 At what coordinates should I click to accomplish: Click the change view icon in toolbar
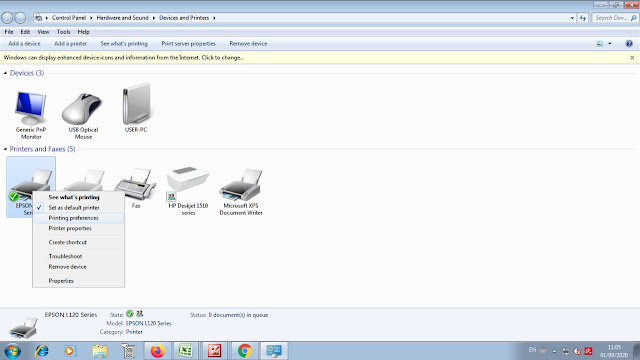599,44
